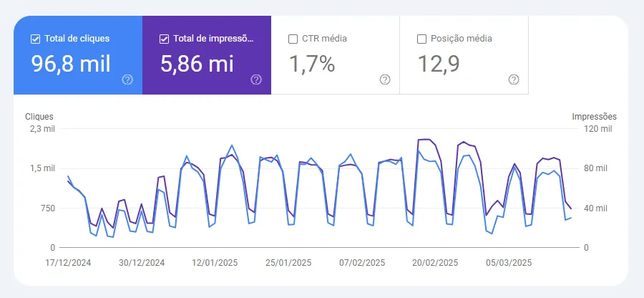Screen dimensions: 644x298
Task: Click the help icon on CTR média card
Action: click(x=385, y=80)
